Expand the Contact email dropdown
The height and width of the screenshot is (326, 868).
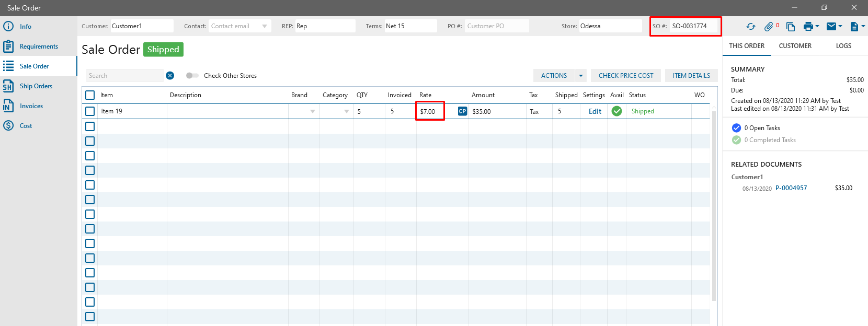click(265, 26)
